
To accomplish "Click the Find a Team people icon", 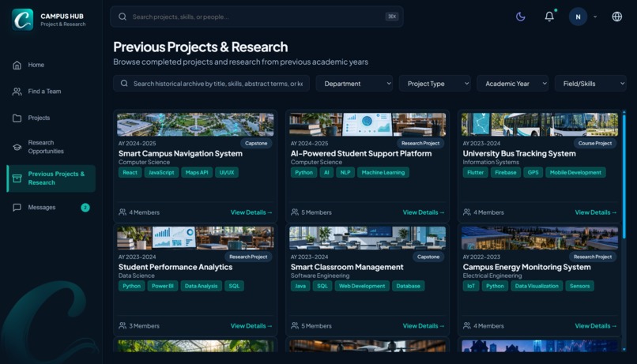I will (x=17, y=92).
